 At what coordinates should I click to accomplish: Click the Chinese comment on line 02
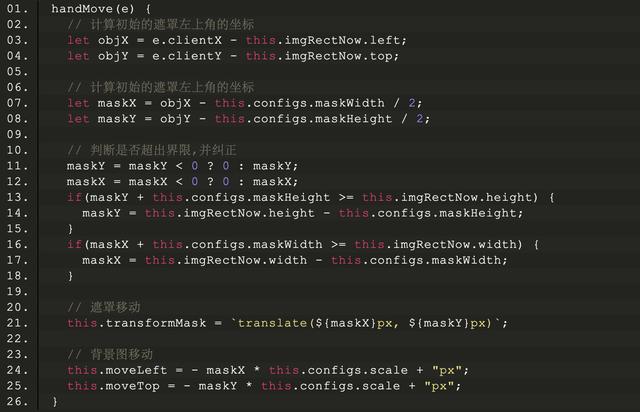(x=160, y=24)
